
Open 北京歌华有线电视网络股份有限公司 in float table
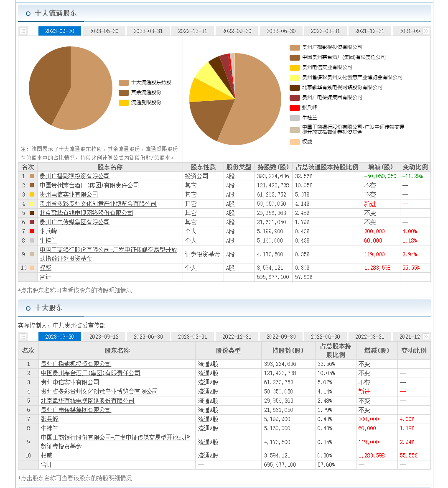(86, 213)
